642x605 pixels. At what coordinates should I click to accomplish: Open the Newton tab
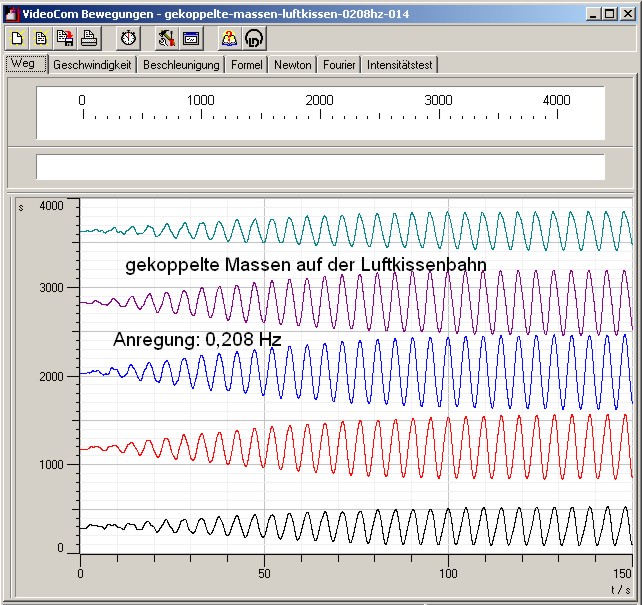pyautogui.click(x=293, y=65)
